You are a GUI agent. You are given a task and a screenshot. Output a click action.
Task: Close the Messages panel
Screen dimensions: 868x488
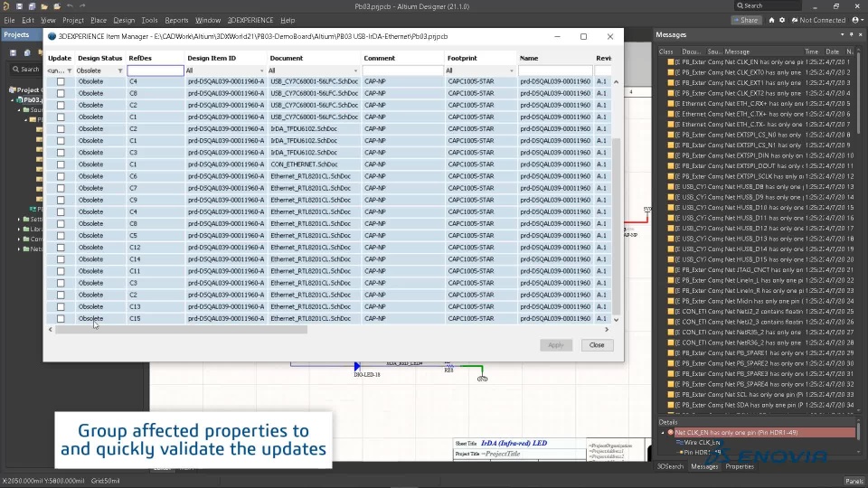pyautogui.click(x=861, y=34)
